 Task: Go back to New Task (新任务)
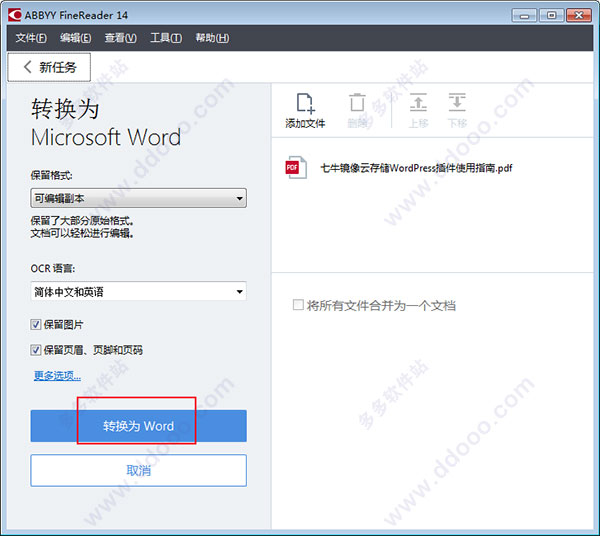49,67
